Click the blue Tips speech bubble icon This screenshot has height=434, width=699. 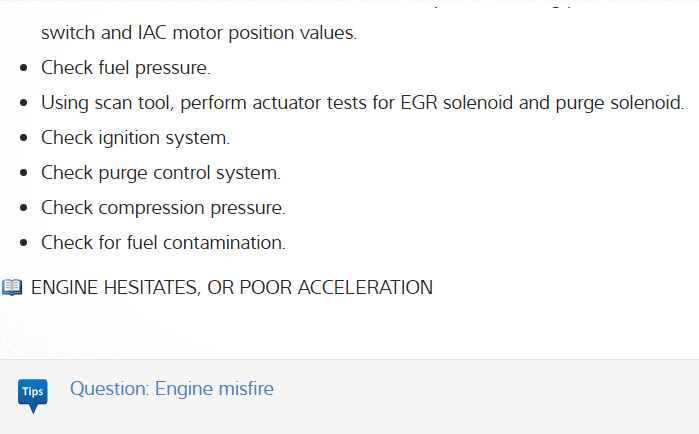tap(32, 393)
